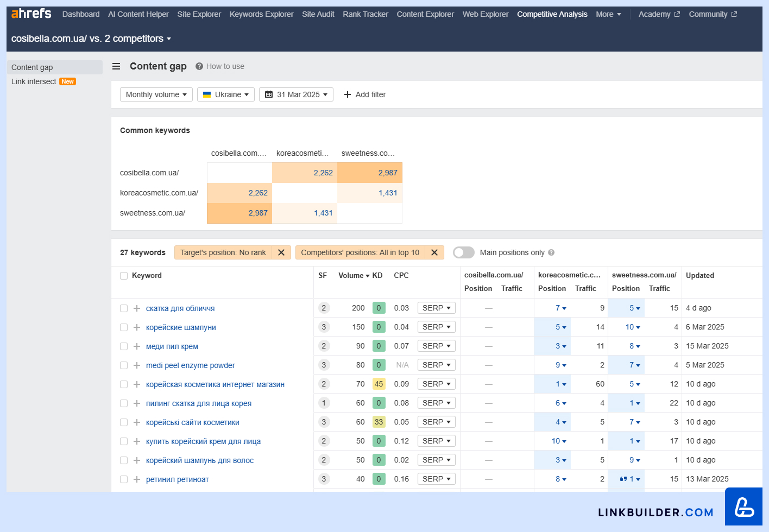Click the 2,987 common keywords for sweetness.com.ua
The image size is (769, 532).
click(258, 213)
